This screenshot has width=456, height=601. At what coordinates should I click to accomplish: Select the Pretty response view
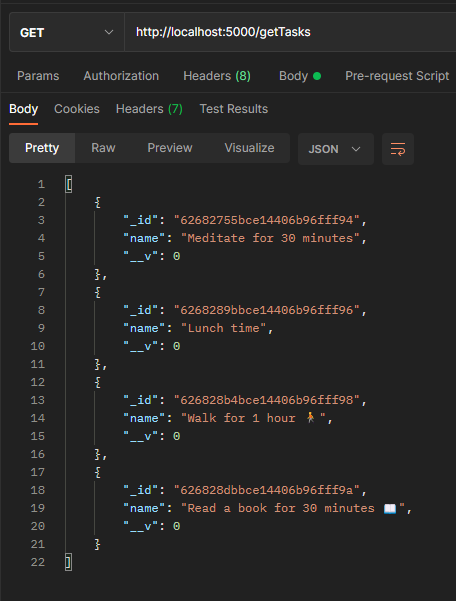(x=42, y=148)
